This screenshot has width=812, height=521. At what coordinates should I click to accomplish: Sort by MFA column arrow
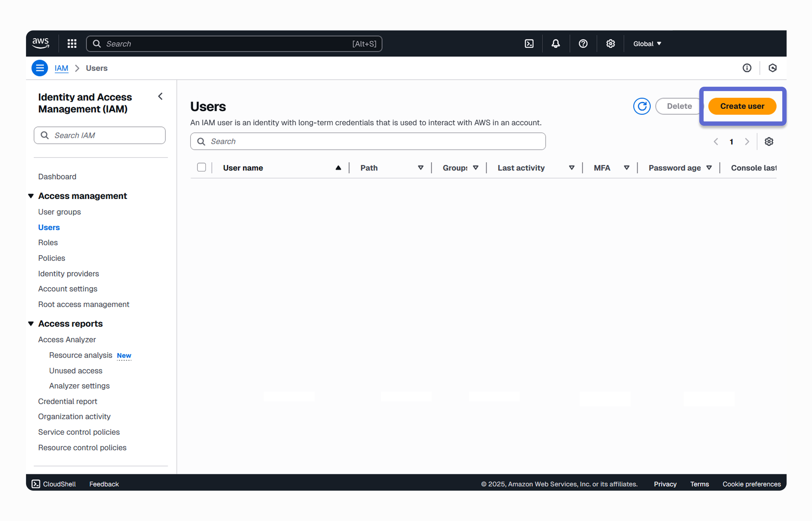tap(626, 168)
